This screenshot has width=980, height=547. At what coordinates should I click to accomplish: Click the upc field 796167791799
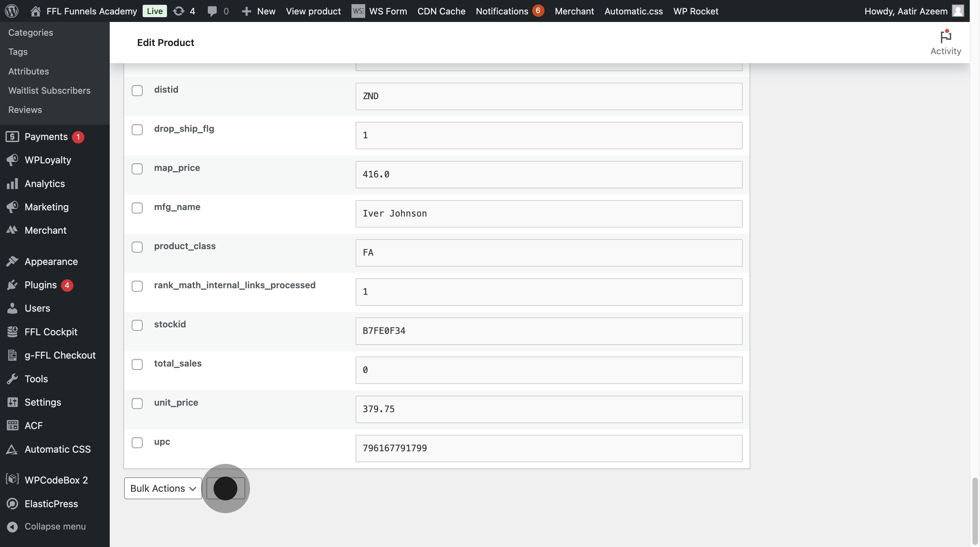(549, 449)
